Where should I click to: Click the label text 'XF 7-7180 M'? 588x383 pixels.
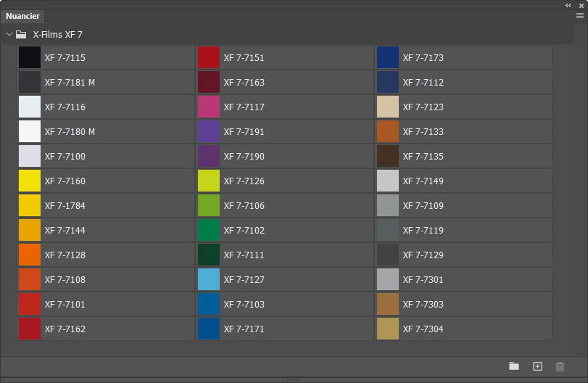tap(70, 132)
